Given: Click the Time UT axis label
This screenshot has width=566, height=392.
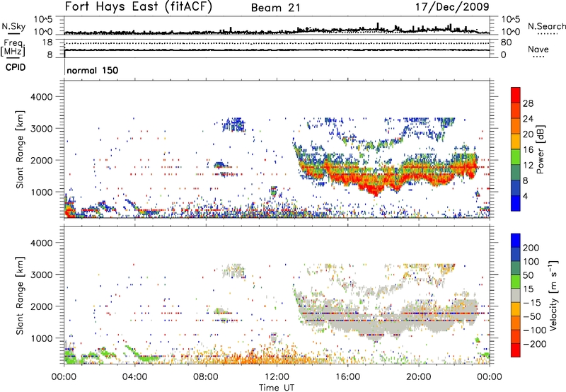Looking at the screenshot, I should pos(277,388).
